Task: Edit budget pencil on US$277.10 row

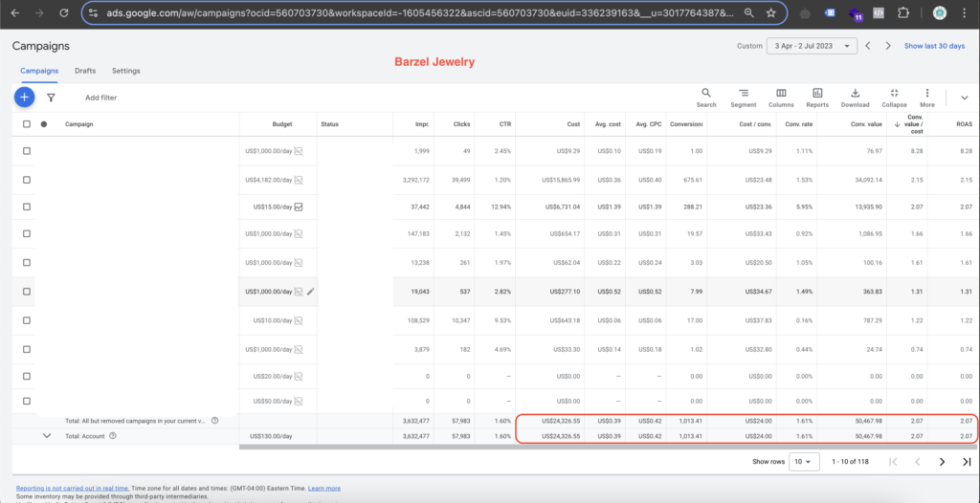Action: click(311, 291)
